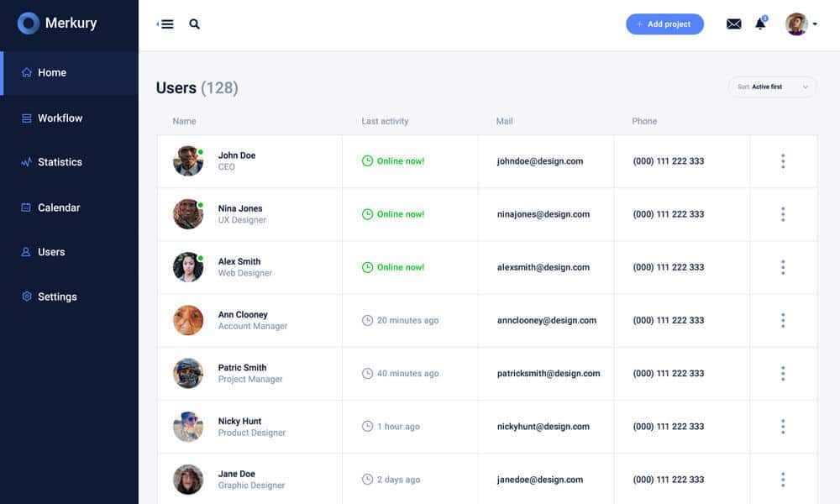Click the Name column header
The image size is (840, 504).
(184, 121)
